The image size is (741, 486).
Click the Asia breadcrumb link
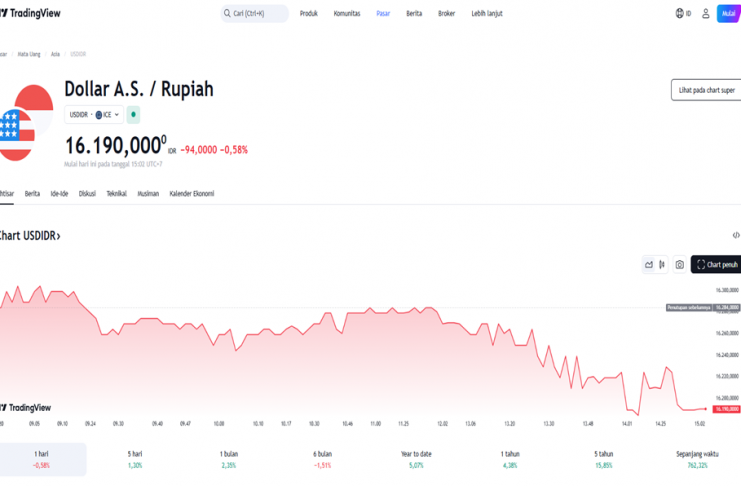[56, 54]
